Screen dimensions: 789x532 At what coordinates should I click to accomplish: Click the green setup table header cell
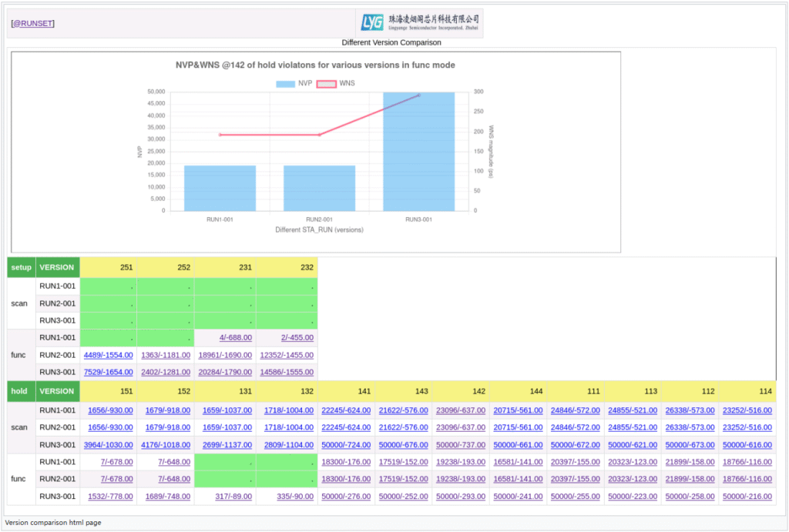point(22,267)
